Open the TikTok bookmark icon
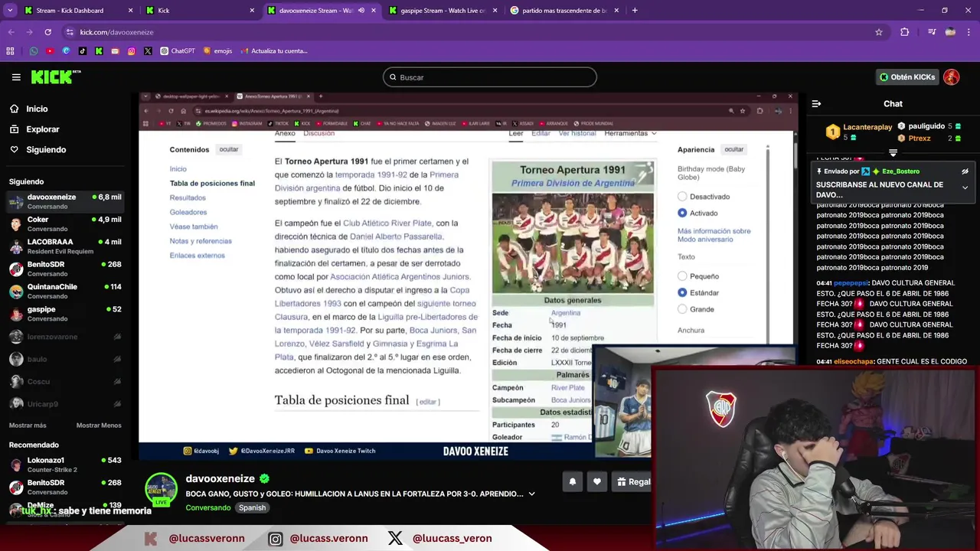980x551 pixels. point(83,51)
